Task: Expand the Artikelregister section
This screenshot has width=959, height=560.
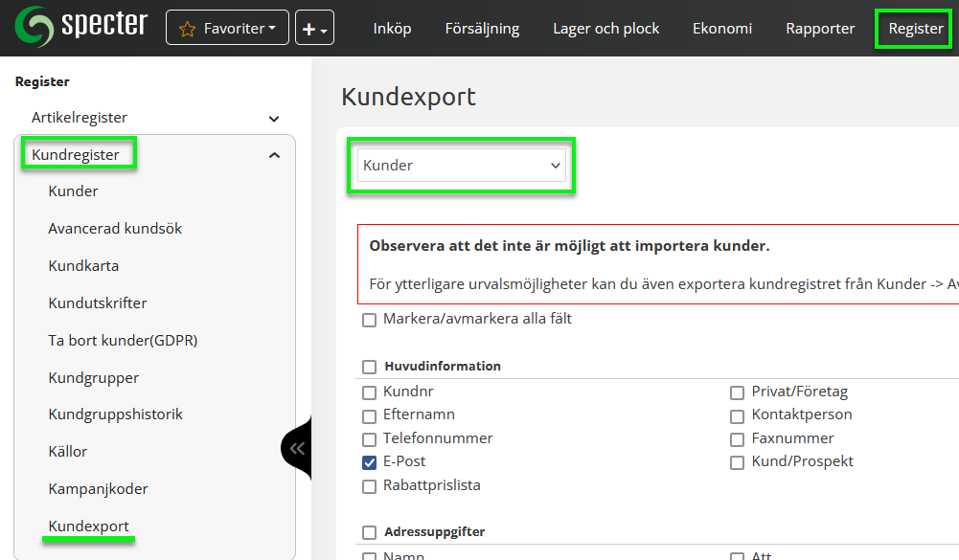Action: point(274,119)
